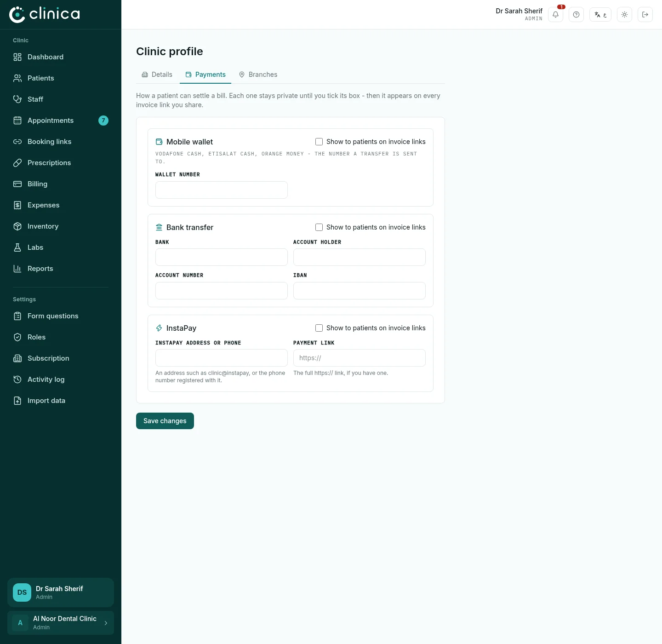662x644 pixels.
Task: Click the IBAN input field
Action: point(360,291)
